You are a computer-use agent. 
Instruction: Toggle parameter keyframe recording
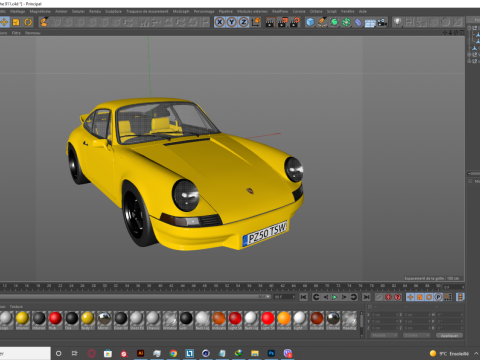point(438,297)
